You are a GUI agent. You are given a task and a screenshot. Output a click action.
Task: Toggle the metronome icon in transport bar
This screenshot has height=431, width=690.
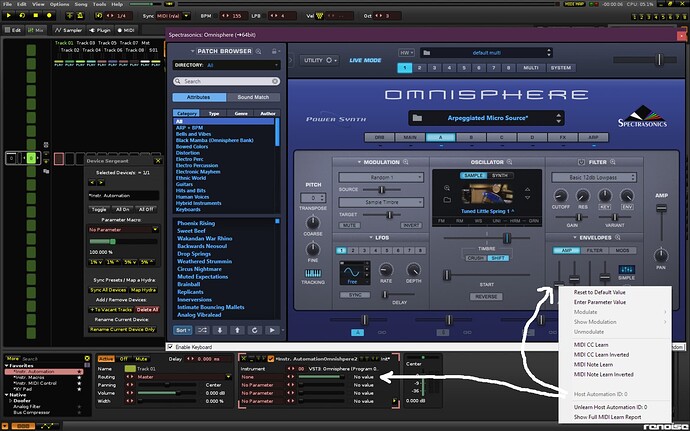coord(80,15)
